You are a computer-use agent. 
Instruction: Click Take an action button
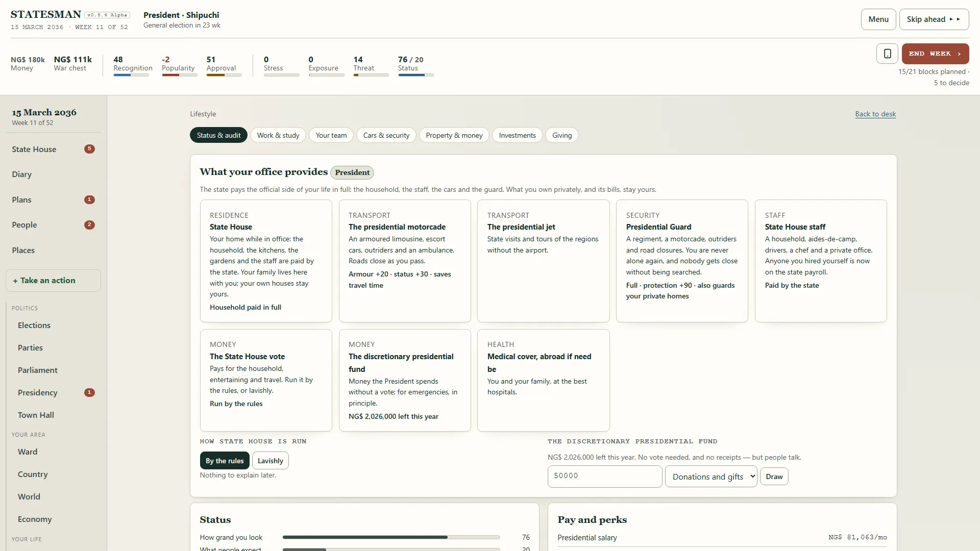pos(53,281)
